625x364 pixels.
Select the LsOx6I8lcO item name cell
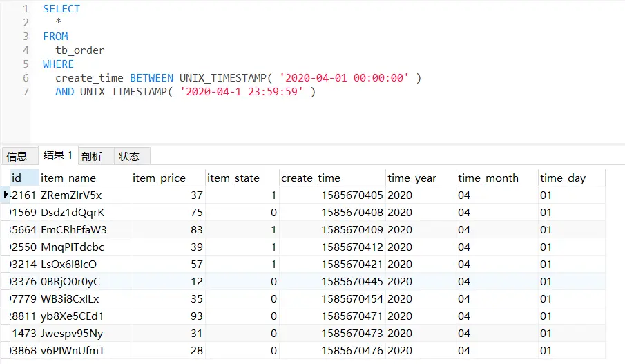[x=85, y=265]
